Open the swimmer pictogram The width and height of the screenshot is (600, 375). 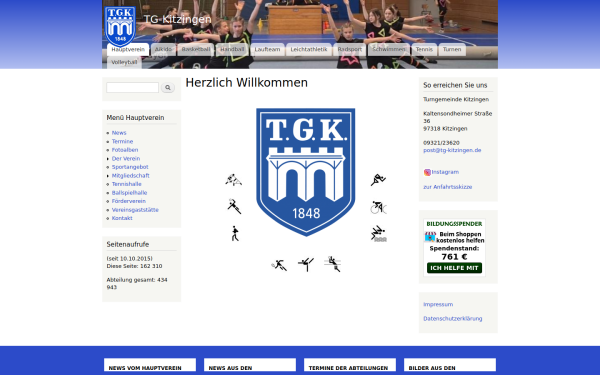point(378,234)
